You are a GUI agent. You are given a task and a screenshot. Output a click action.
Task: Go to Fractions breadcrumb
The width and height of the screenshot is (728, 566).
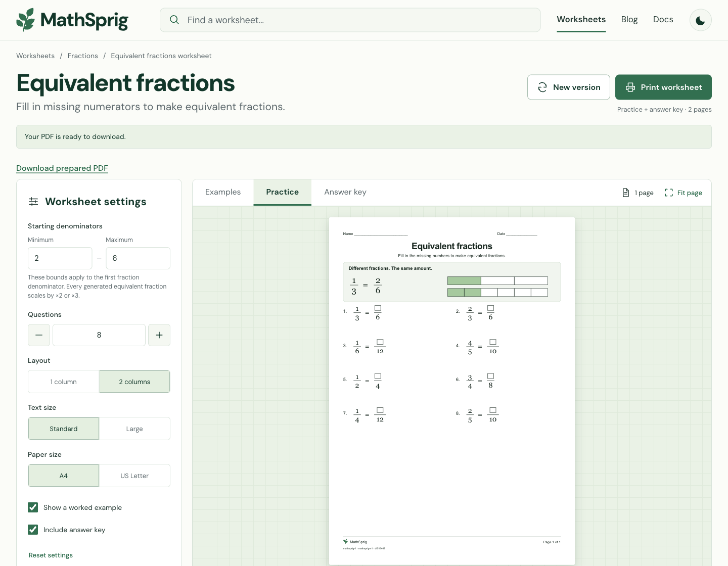point(83,56)
